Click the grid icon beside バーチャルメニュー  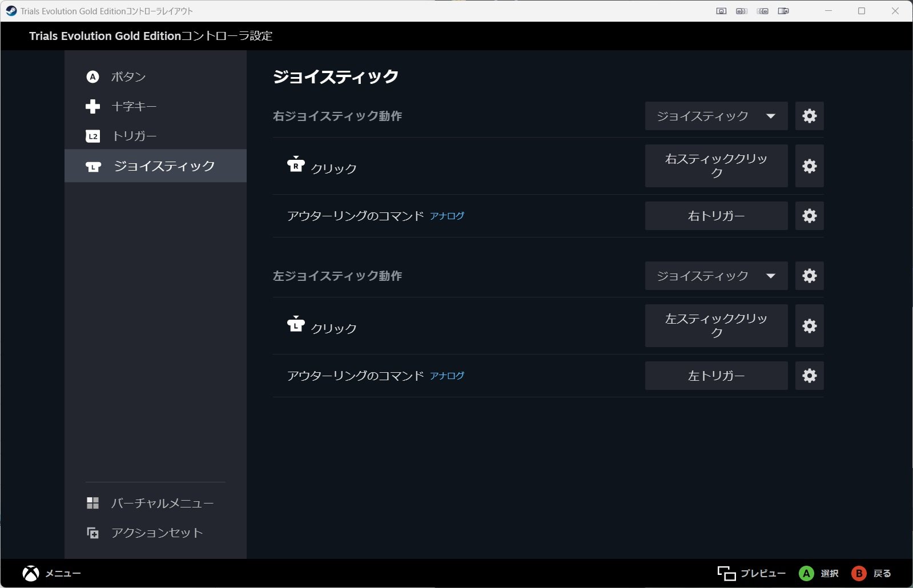(x=92, y=503)
